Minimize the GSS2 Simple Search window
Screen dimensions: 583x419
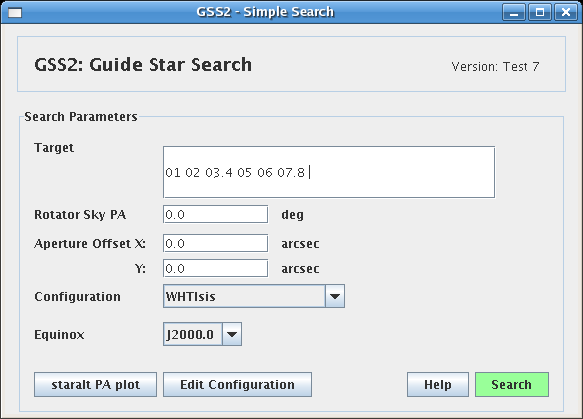coord(514,13)
